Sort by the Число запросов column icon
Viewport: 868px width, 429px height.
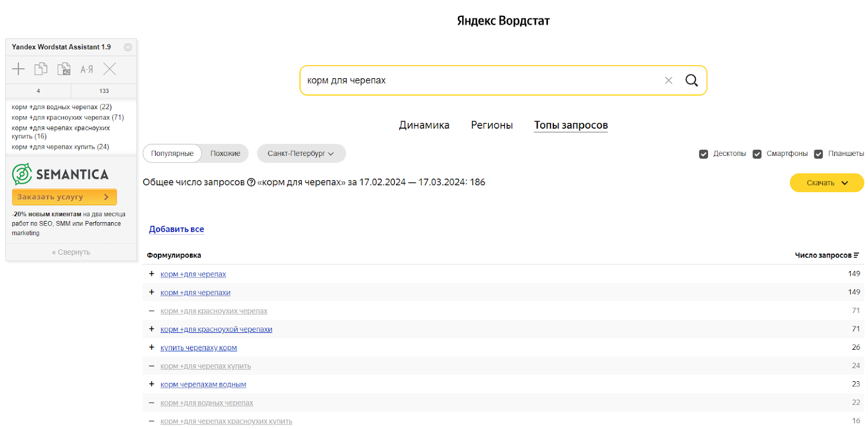(x=856, y=255)
